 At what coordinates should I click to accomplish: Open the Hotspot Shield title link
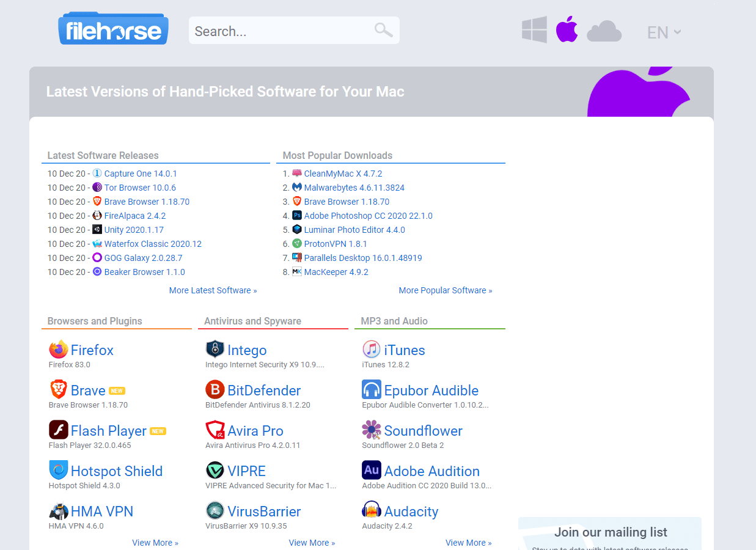point(117,471)
